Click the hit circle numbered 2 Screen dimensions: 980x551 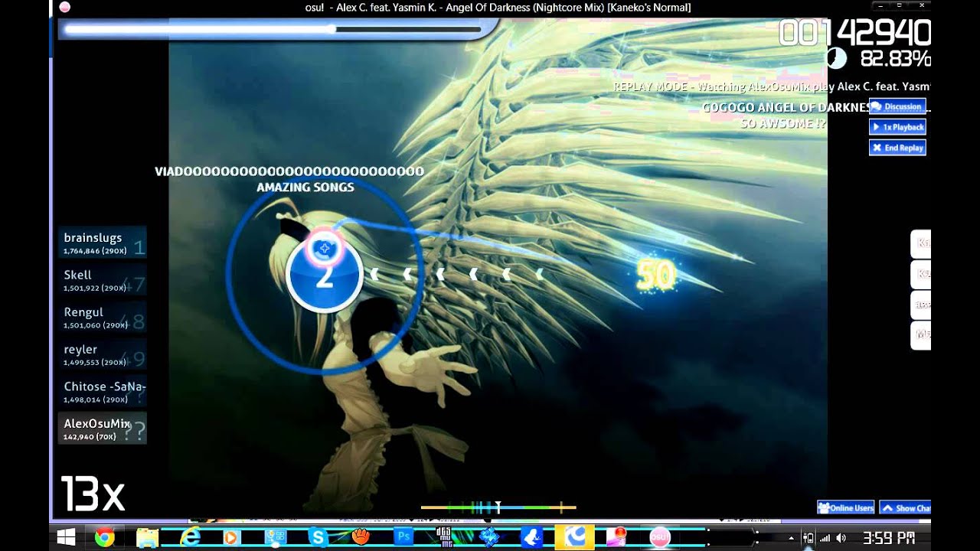click(324, 275)
